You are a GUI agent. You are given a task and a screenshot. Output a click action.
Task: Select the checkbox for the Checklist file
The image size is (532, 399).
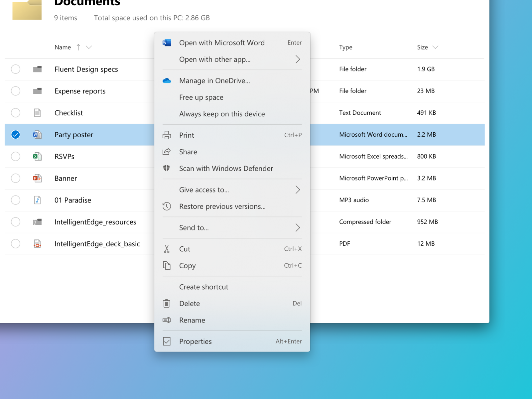15,113
